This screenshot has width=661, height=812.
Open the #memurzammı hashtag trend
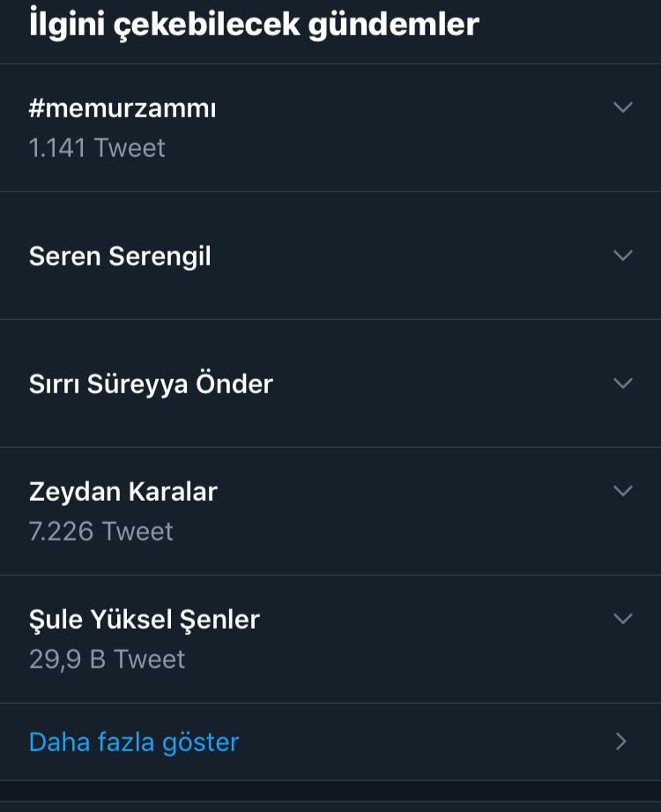coord(123,108)
